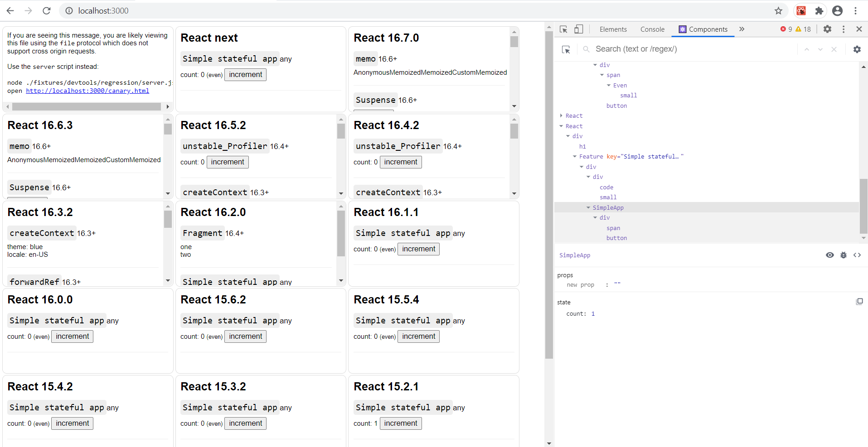Select the code tree row

tap(707, 187)
